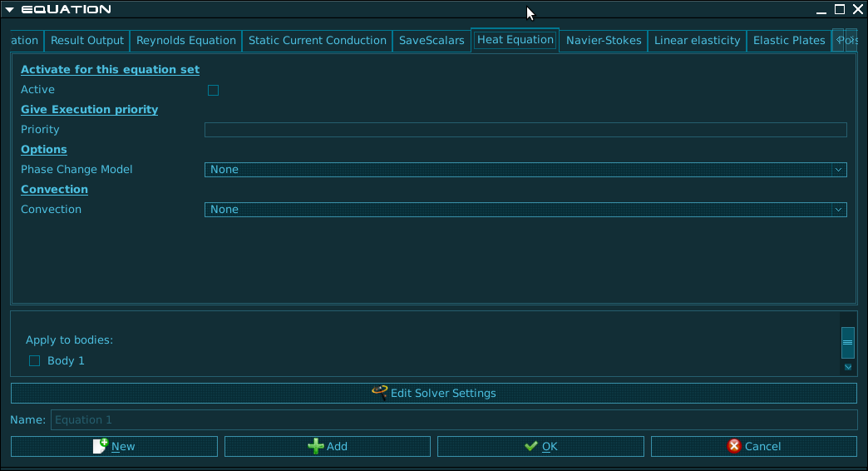The height and width of the screenshot is (471, 868).
Task: Select the Static Current Conduction tab
Action: [x=318, y=40]
